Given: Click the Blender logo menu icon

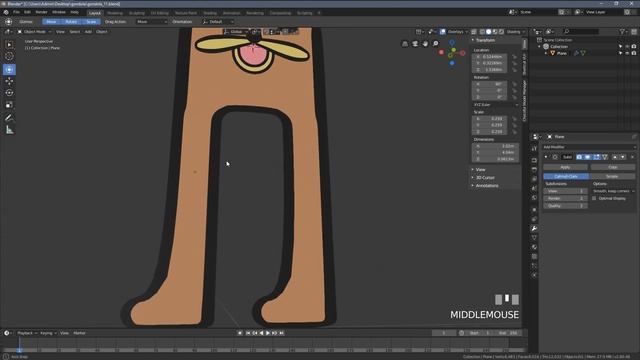Looking at the screenshot, I should [x=6, y=12].
